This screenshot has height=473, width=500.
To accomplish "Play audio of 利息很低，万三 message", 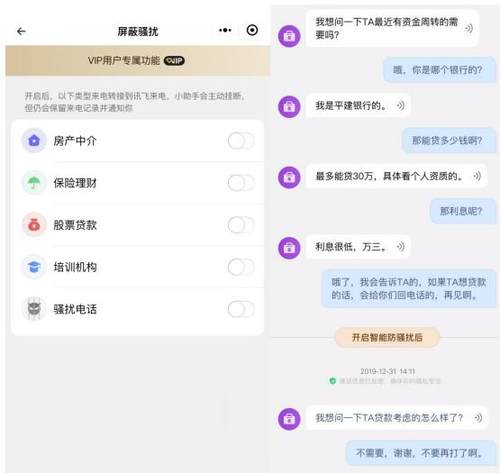I will point(401,247).
